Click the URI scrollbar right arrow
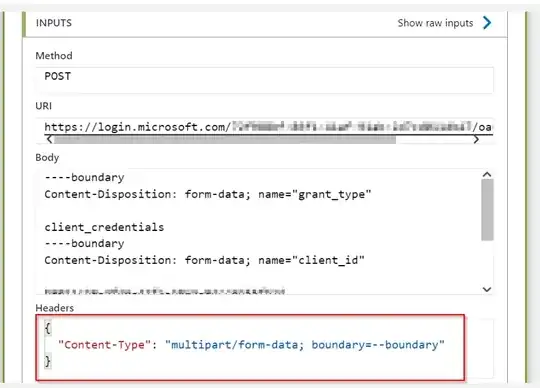Screen dimensions: 540x388 476,139
